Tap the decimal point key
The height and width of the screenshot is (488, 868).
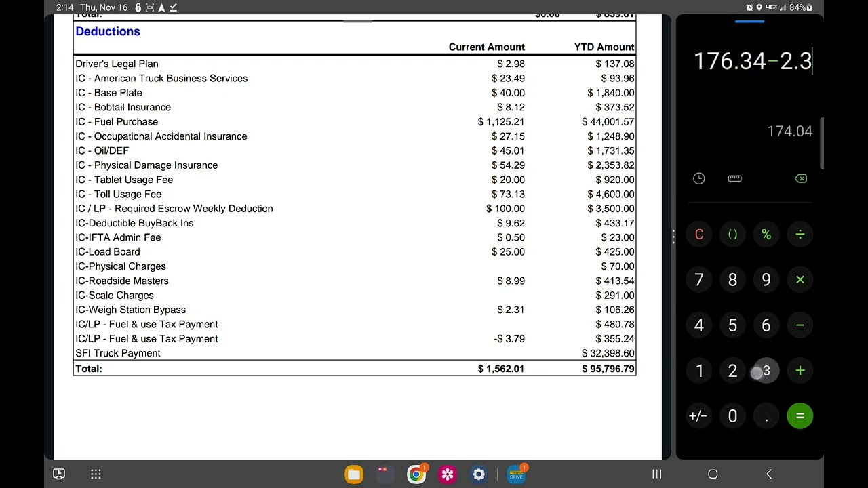[766, 416]
